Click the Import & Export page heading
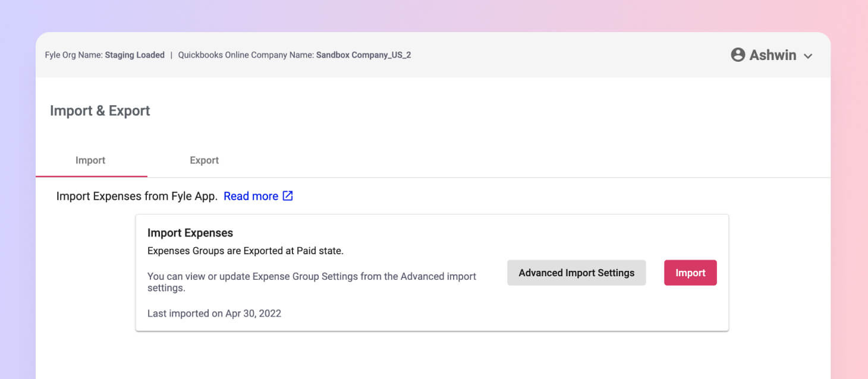 [x=100, y=111]
